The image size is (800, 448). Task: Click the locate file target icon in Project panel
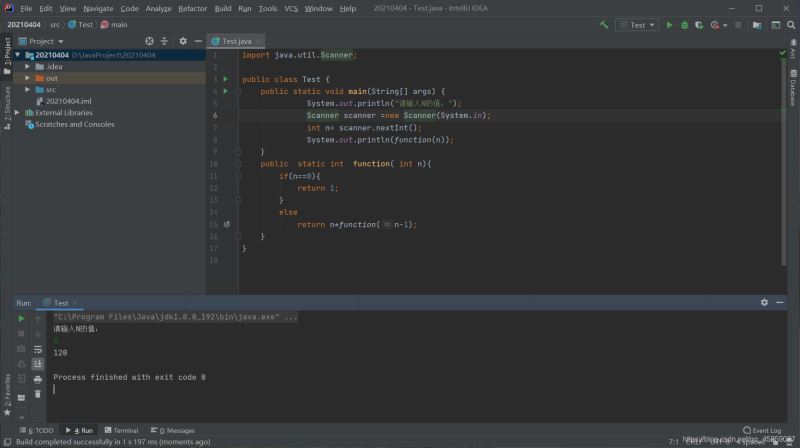[x=149, y=41]
